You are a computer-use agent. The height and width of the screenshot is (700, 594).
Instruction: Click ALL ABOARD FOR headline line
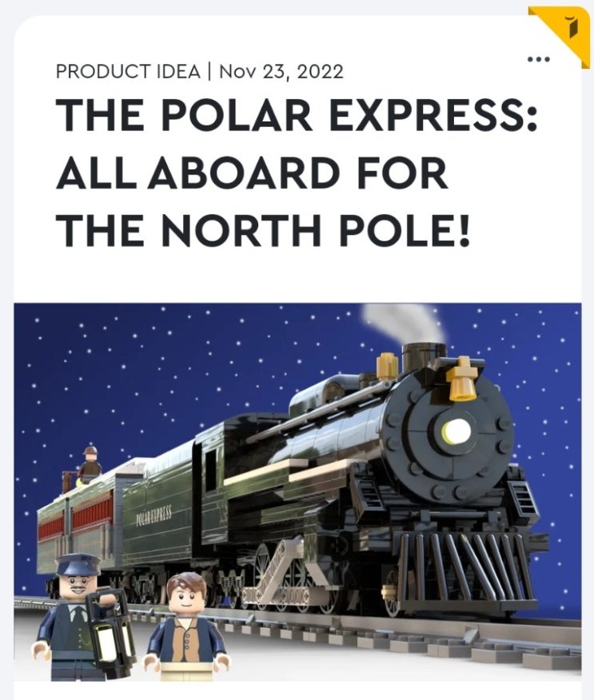tap(252, 171)
